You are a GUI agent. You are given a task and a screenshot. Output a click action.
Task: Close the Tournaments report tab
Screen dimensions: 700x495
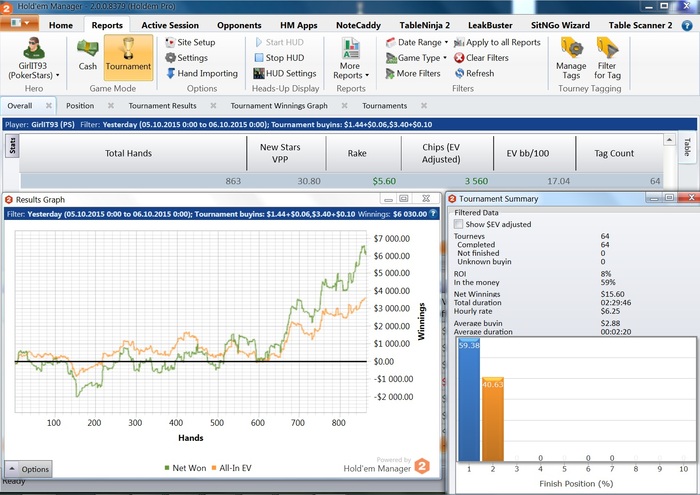(x=424, y=106)
